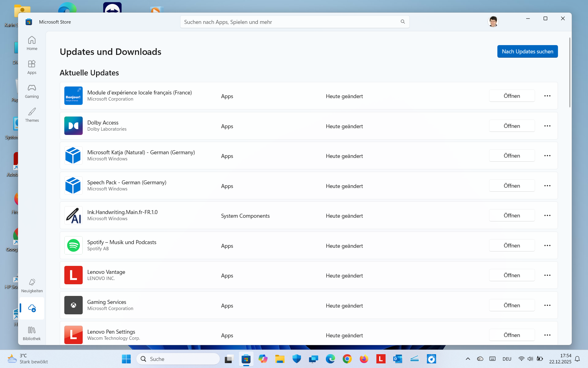Viewport: 588px width, 368px height.
Task: Open the Home section in sidebar
Action: [32, 43]
